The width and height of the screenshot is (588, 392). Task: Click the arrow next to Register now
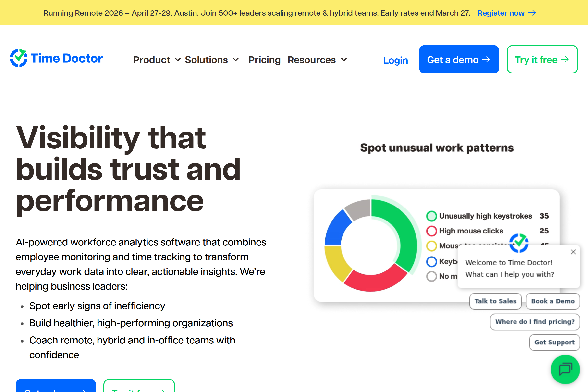(532, 13)
